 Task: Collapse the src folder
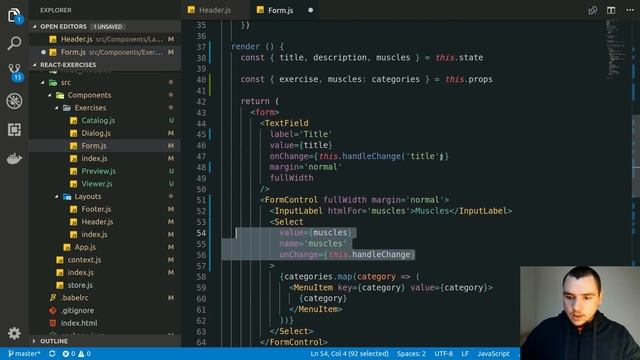(x=66, y=82)
